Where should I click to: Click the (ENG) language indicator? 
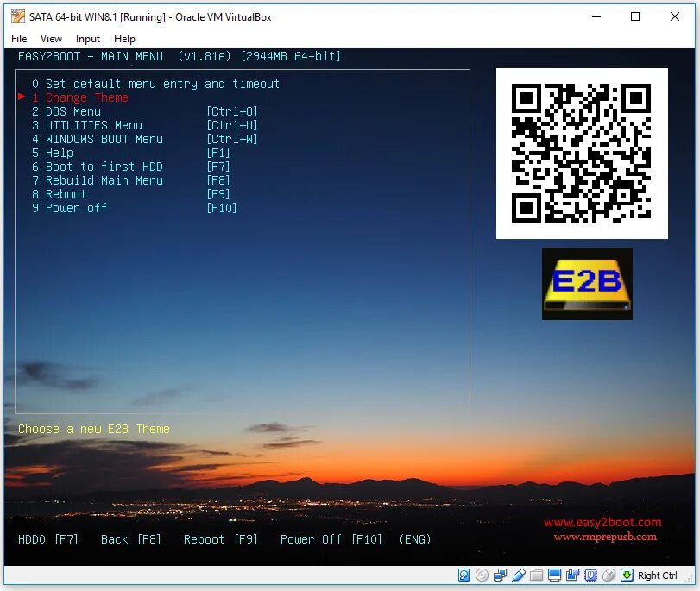pos(415,540)
